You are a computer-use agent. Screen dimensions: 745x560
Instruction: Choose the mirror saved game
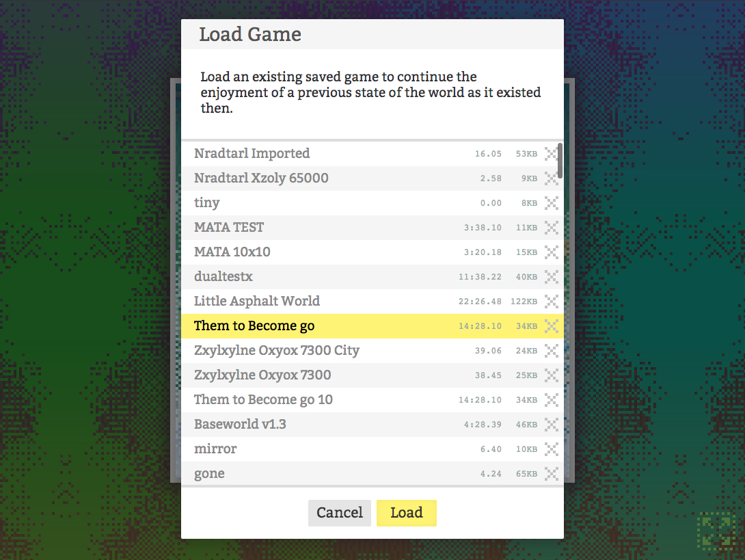click(215, 449)
